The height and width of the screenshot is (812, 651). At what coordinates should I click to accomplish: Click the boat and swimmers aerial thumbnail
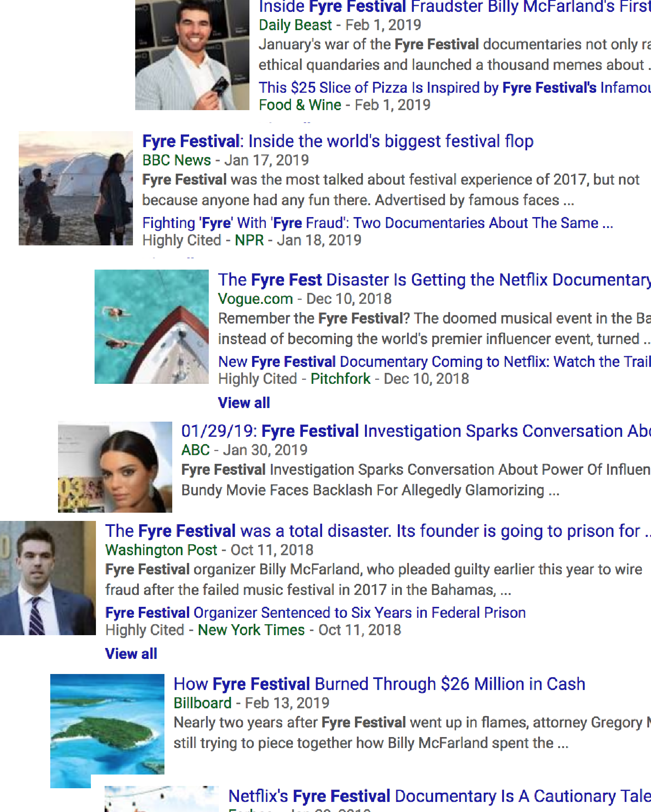(x=151, y=327)
